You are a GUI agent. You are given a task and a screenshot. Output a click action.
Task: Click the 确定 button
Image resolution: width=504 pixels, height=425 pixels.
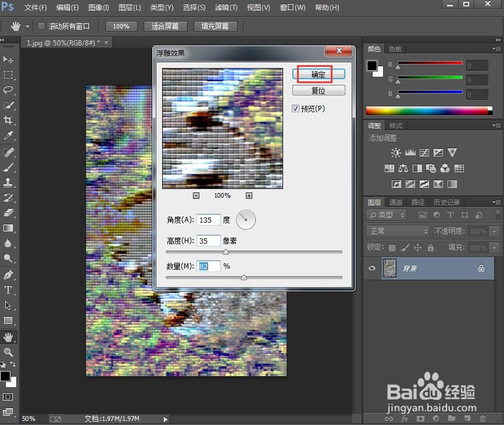(319, 74)
